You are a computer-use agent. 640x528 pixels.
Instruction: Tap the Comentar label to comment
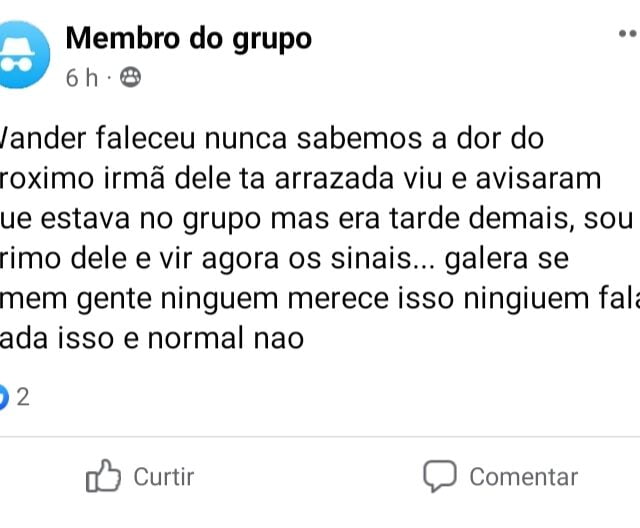(x=524, y=477)
